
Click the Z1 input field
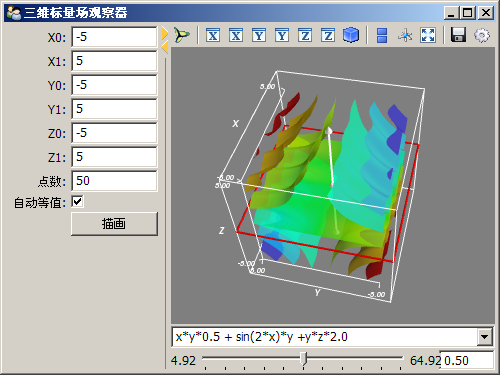click(x=114, y=157)
